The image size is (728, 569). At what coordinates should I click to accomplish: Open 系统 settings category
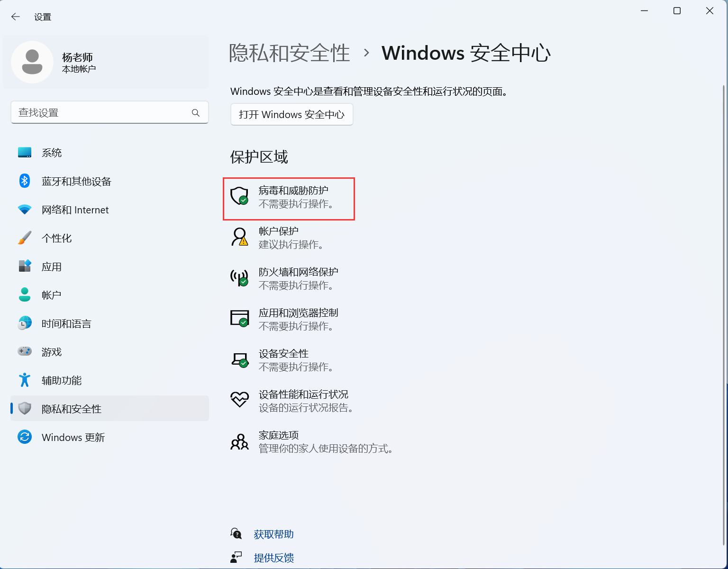tap(109, 153)
